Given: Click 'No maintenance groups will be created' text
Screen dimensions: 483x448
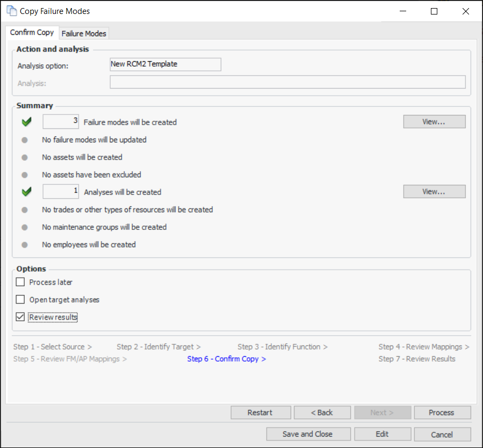Looking at the screenshot, I should click(104, 227).
